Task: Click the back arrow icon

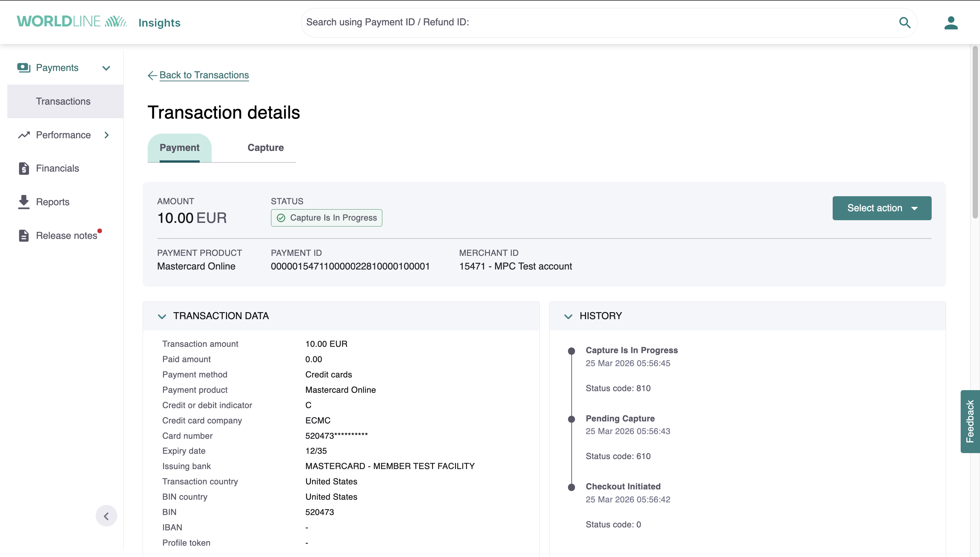Action: pyautogui.click(x=152, y=75)
